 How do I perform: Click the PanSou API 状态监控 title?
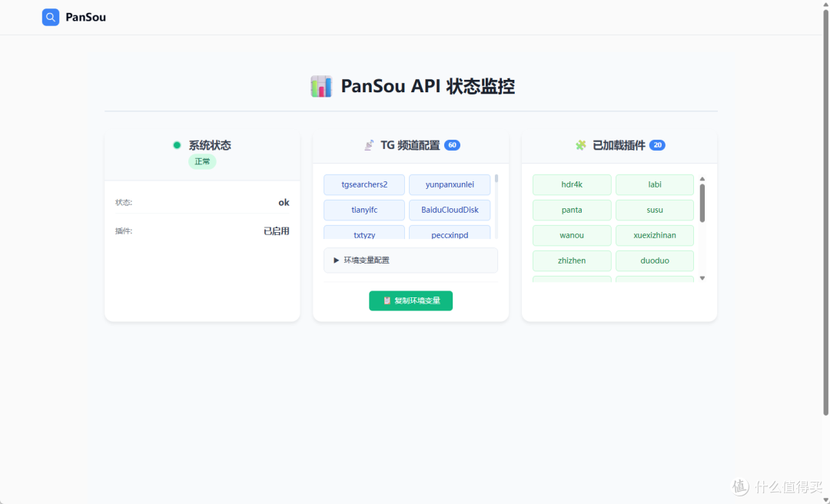pyautogui.click(x=428, y=86)
